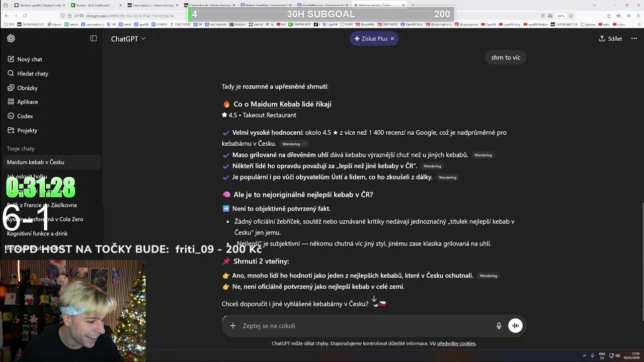Click Wanderlog chip after 'lepší než jiné kebaby'
The image size is (644, 362).
click(x=432, y=166)
